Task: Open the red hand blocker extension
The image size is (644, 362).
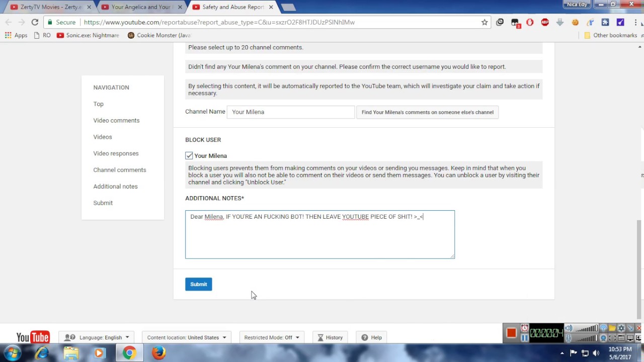Action: point(530,22)
